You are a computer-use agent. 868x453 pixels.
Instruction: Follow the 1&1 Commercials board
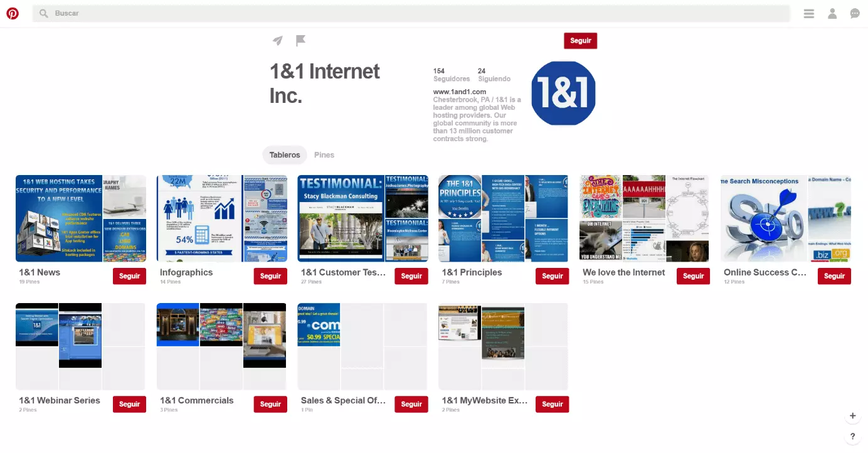pos(270,404)
